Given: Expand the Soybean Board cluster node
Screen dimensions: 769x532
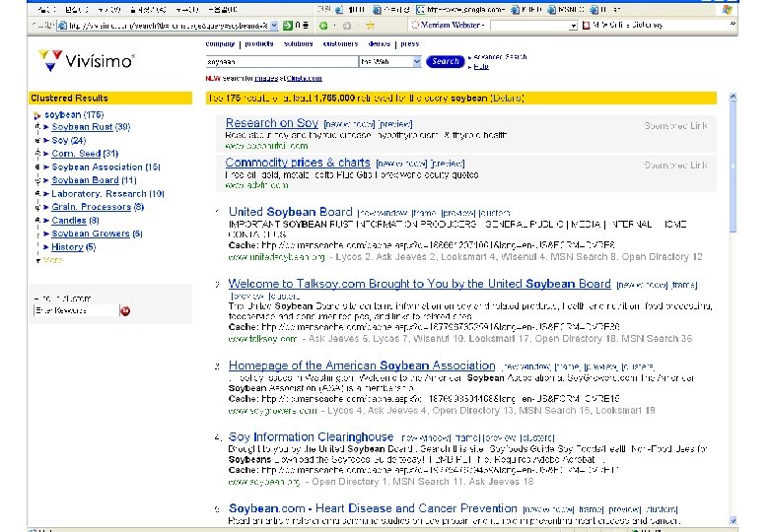Looking at the screenshot, I should click(x=37, y=180).
